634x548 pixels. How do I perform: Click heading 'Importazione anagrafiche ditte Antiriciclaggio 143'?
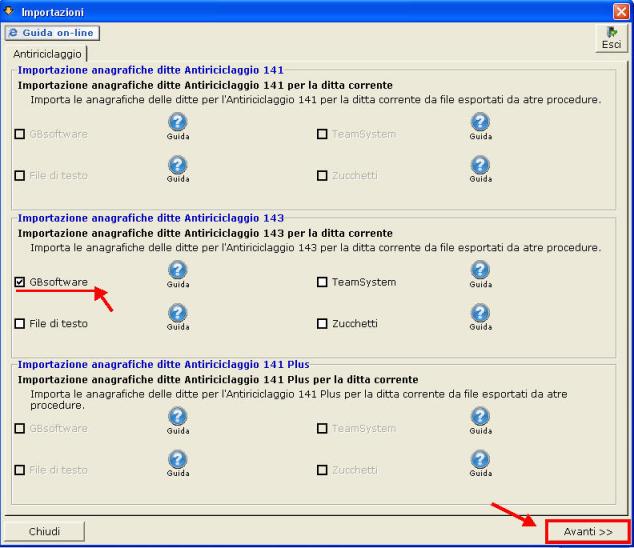(x=150, y=218)
